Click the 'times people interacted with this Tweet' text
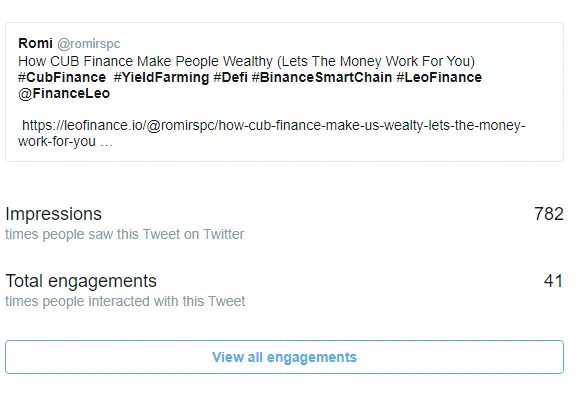 click(125, 301)
